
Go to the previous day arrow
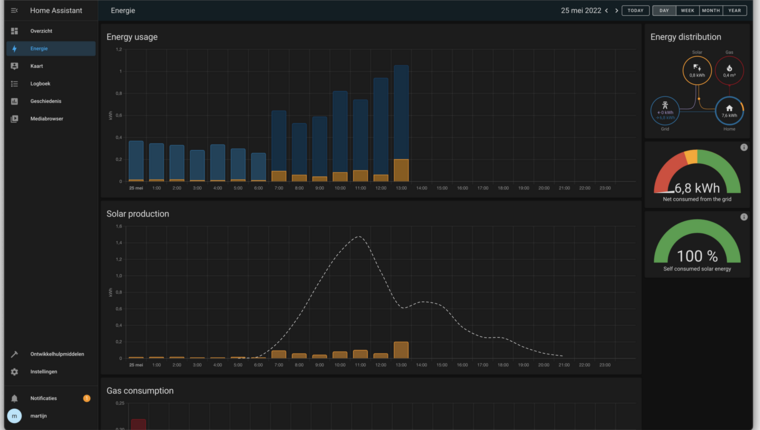coord(606,10)
